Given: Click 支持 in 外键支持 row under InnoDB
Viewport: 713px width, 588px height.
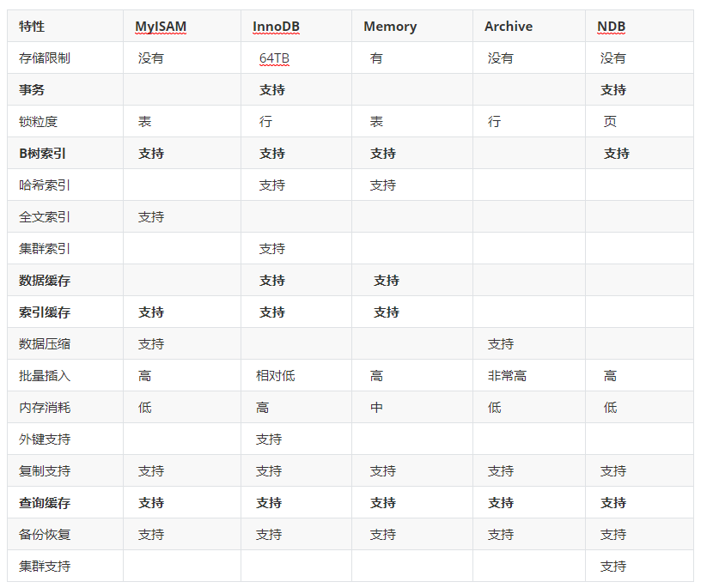Looking at the screenshot, I should 269,439.
